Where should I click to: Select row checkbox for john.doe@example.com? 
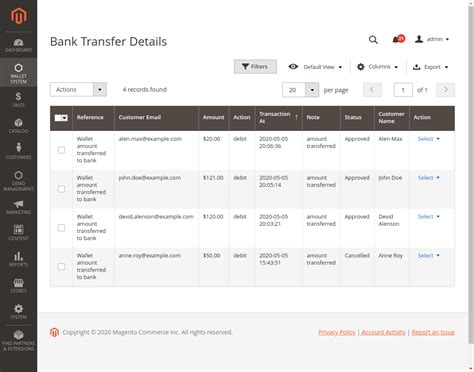coord(61,189)
